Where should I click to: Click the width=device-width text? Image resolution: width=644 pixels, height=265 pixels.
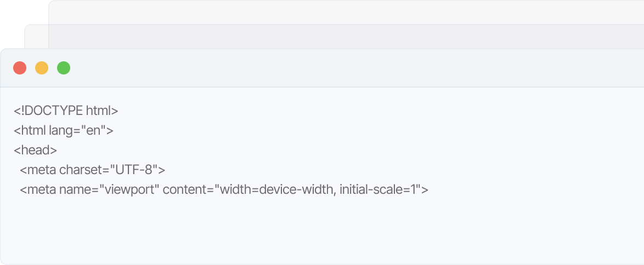click(x=274, y=190)
